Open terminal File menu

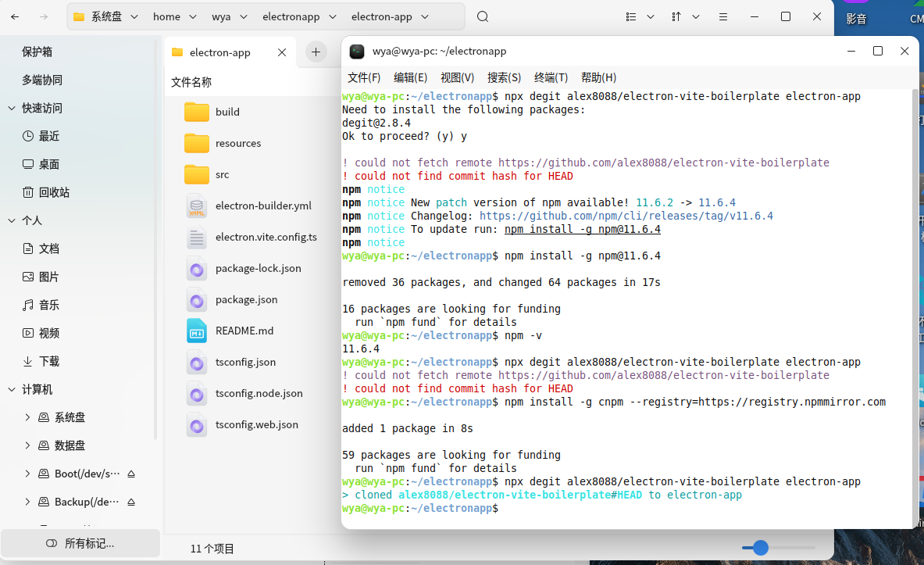pyautogui.click(x=364, y=77)
